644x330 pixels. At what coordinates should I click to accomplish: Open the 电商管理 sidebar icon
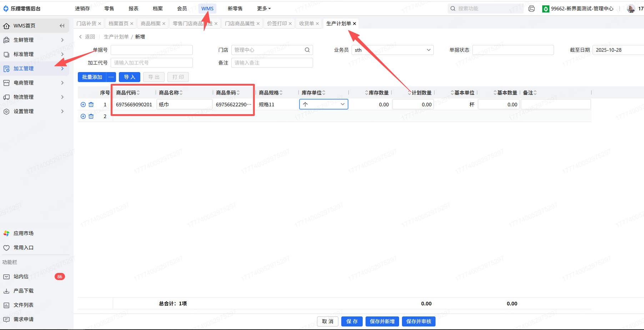[6, 83]
